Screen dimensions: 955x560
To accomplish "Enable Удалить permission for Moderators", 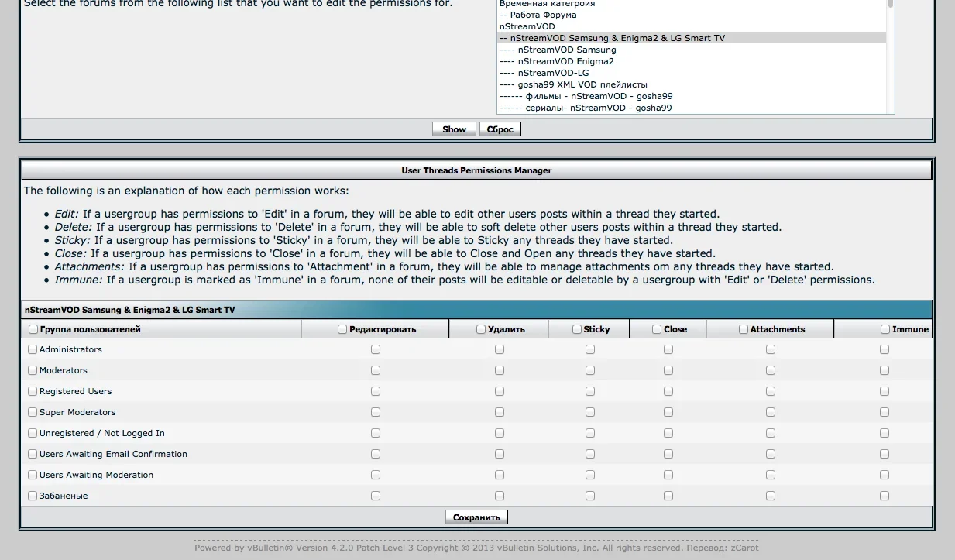I will pos(500,370).
